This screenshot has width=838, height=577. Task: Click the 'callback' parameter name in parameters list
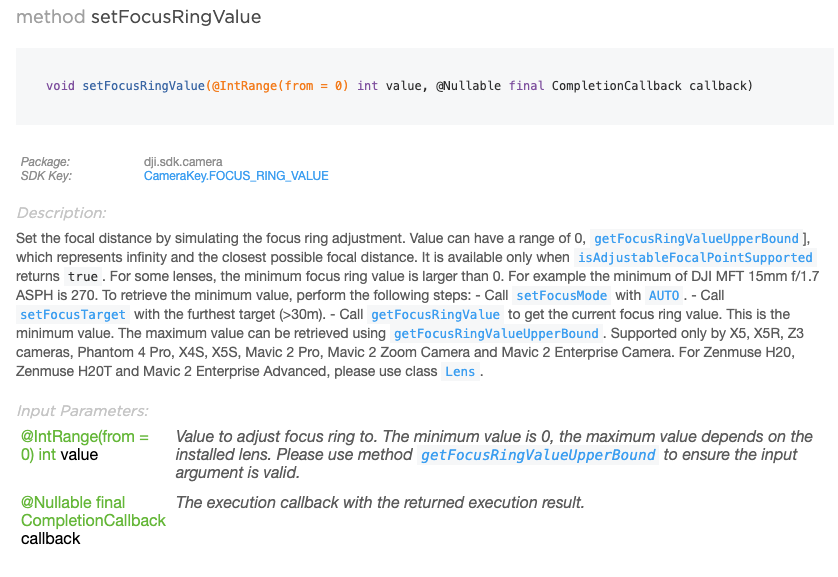pyautogui.click(x=50, y=539)
